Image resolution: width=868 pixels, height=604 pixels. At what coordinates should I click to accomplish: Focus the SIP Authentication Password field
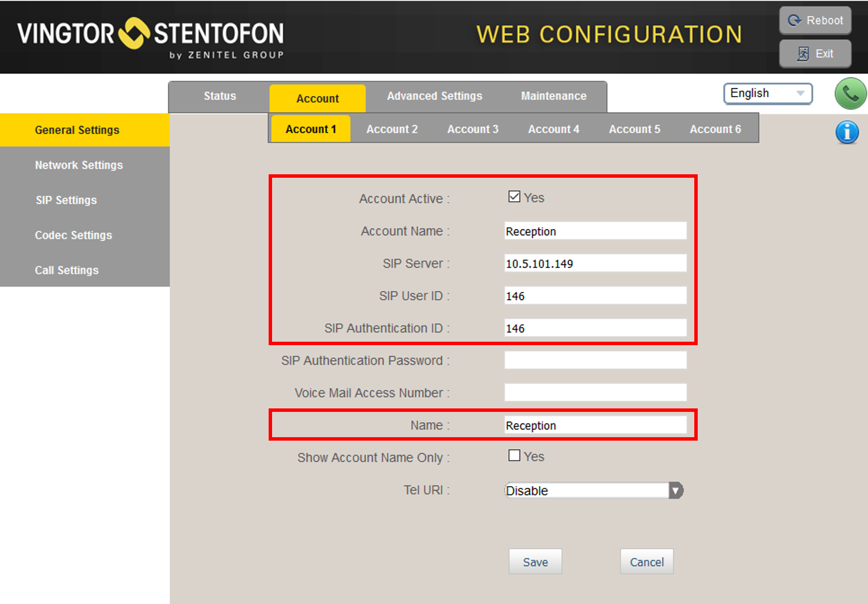pos(595,361)
